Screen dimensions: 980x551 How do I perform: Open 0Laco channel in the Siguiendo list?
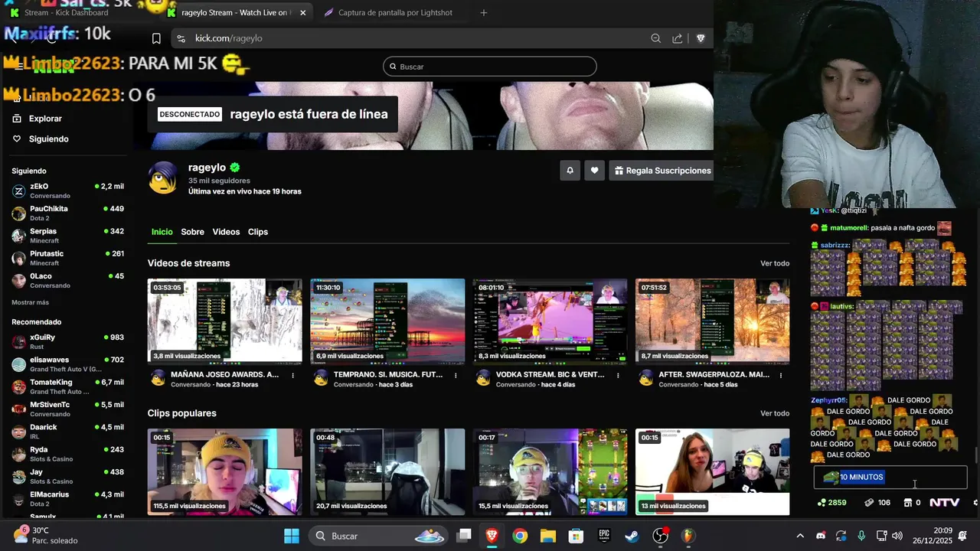click(x=67, y=280)
